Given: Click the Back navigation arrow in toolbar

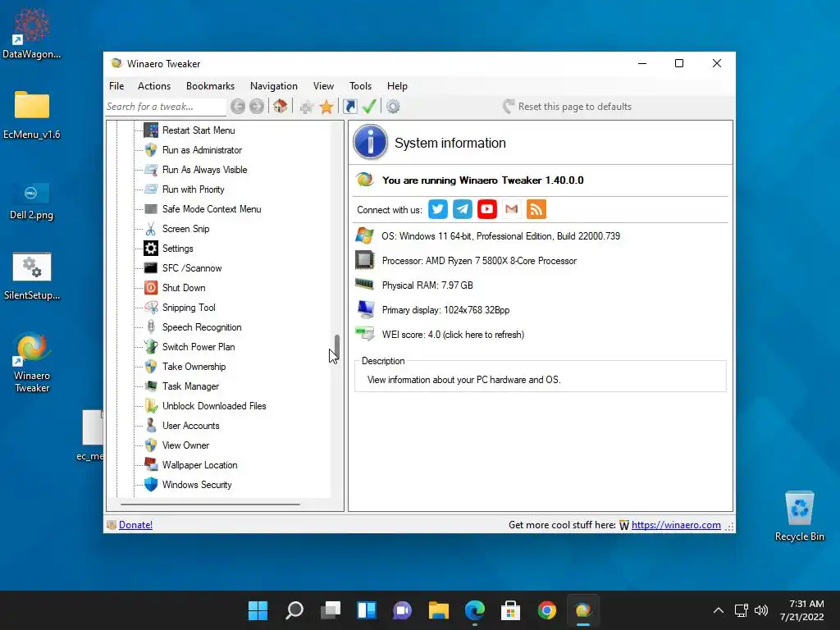Looking at the screenshot, I should (238, 107).
